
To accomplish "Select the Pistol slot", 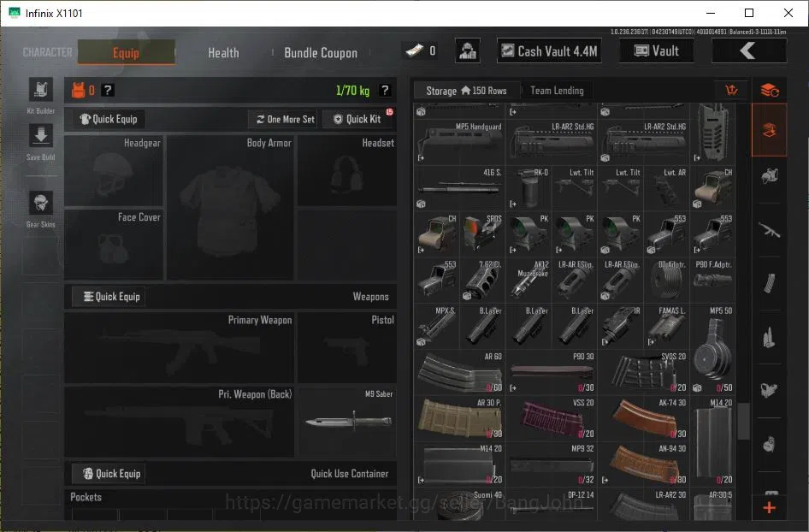I will coord(346,348).
